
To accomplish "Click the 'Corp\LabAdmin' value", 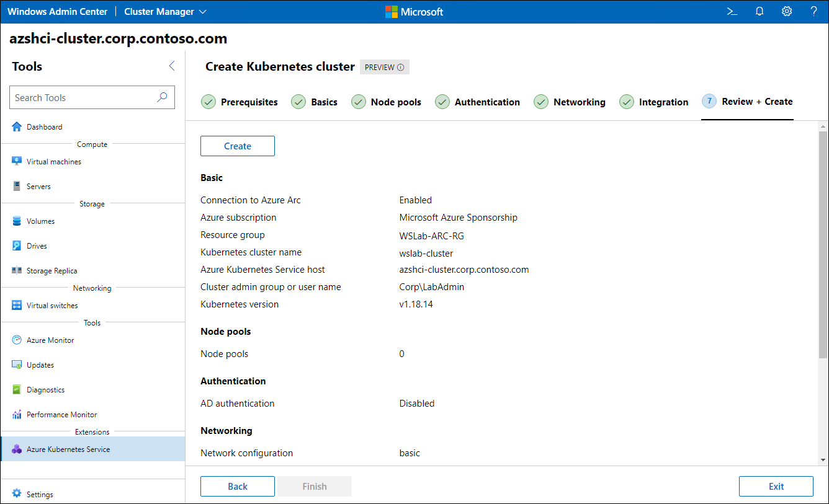I will 432,287.
